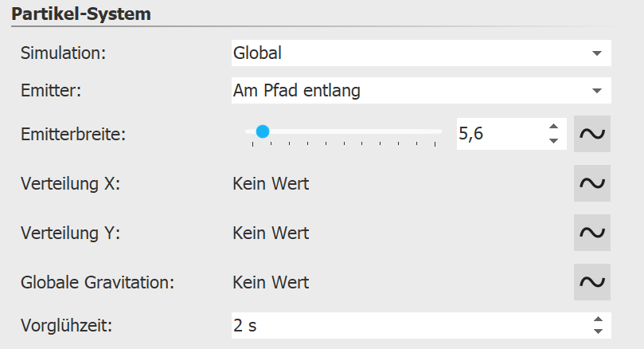644x349 pixels.
Task: Open curve editor for Emitterbreite
Action: point(591,134)
